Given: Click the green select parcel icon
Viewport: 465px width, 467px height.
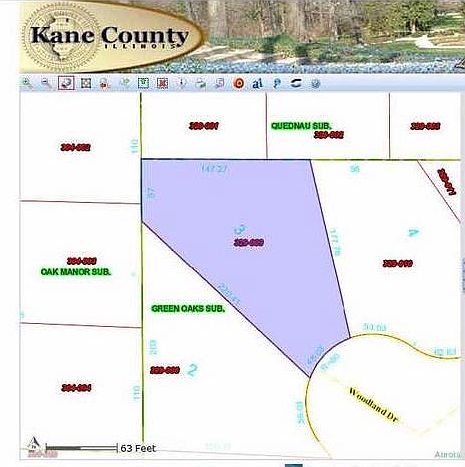Looking at the screenshot, I should (143, 83).
